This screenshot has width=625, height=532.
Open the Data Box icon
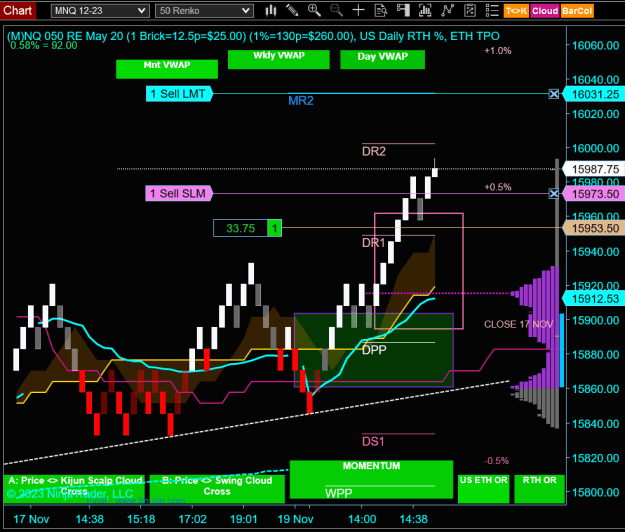[381, 11]
